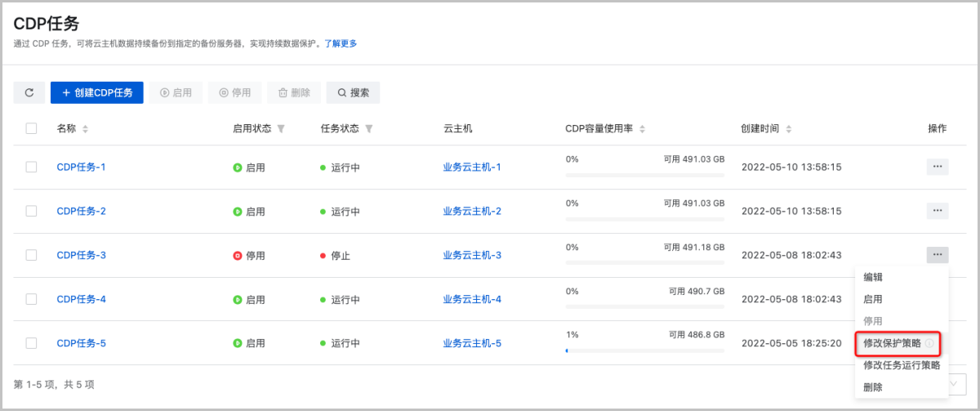This screenshot has height=411, width=980.
Task: Click the CDP任务-5 capacity usage bar
Action: pyautogui.click(x=644, y=351)
